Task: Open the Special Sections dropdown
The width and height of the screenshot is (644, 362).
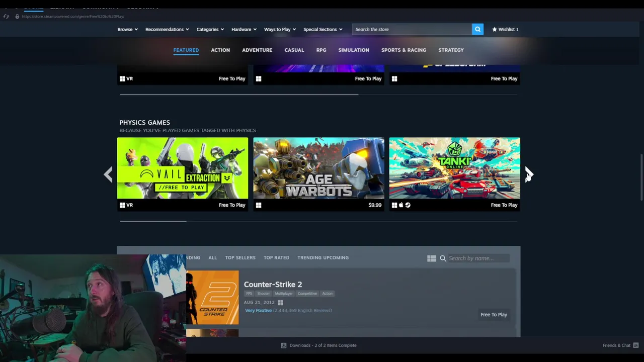Action: [323, 29]
